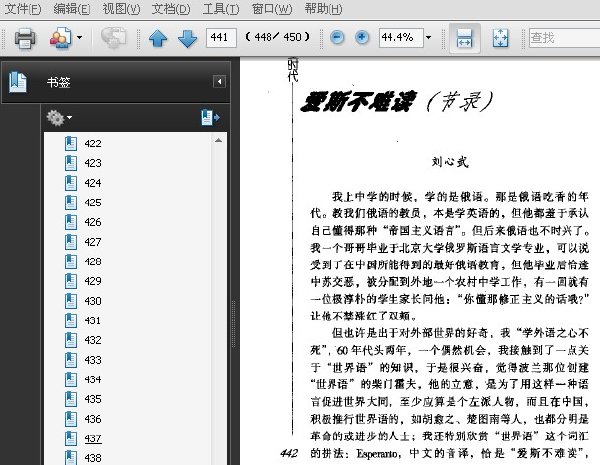Image resolution: width=600 pixels, height=465 pixels.
Task: Go to next page with down arrow
Action: point(188,38)
